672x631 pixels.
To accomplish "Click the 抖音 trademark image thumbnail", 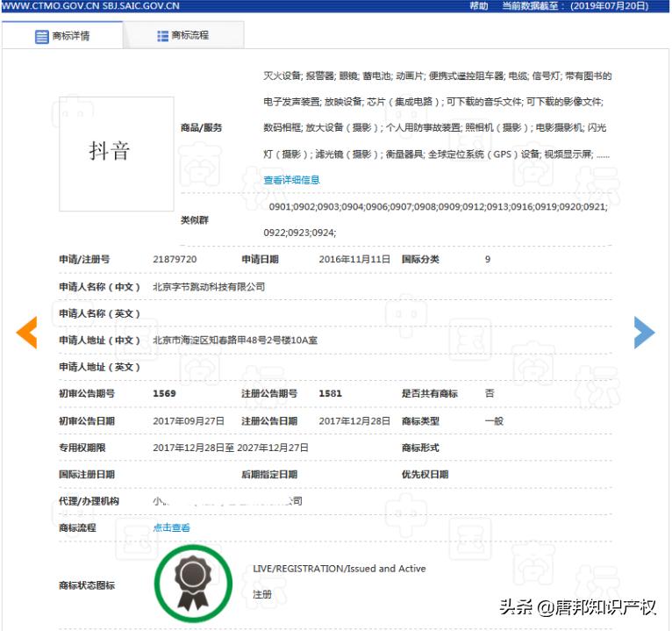I will 117,154.
